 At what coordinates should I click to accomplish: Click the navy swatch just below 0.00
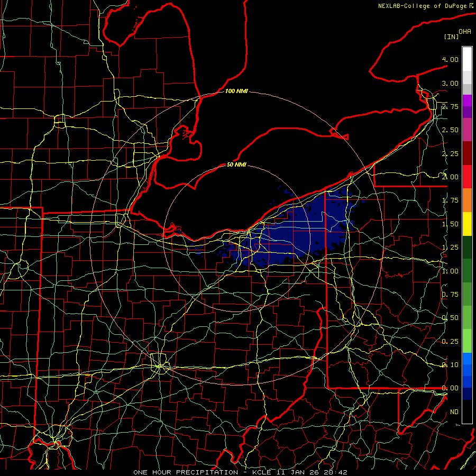[x=467, y=394]
